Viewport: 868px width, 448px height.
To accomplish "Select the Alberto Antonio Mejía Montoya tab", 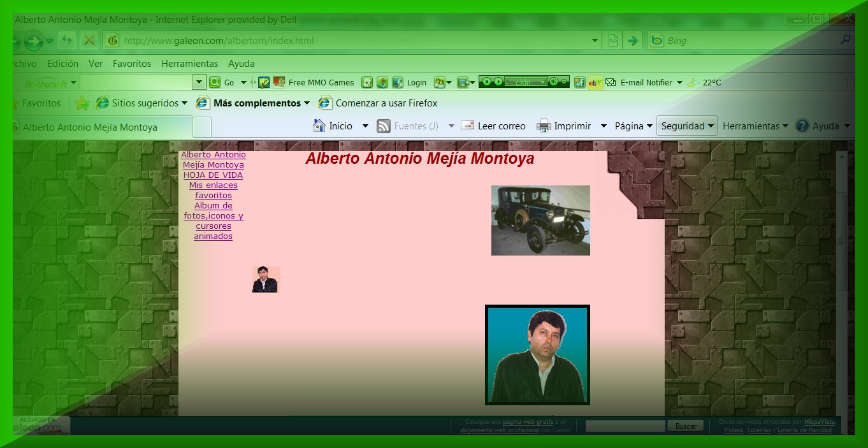I will 102,127.
